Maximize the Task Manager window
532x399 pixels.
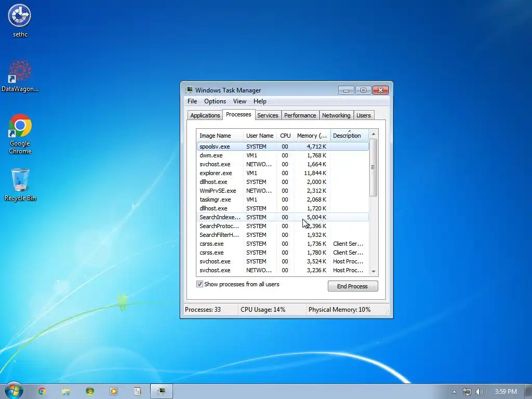(x=363, y=90)
